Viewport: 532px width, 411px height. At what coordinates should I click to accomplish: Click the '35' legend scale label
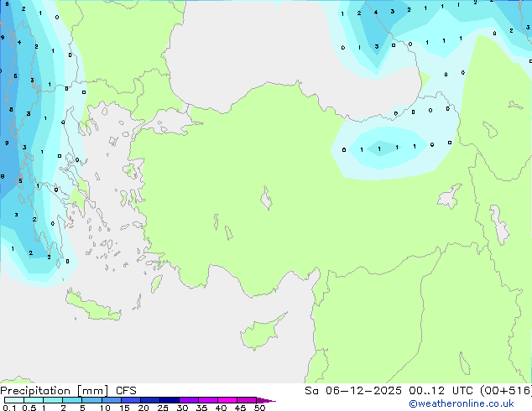[x=201, y=408]
